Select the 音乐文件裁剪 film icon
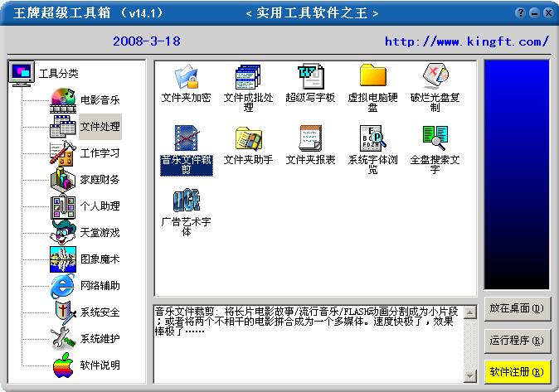This screenshot has height=392, width=559. [187, 138]
